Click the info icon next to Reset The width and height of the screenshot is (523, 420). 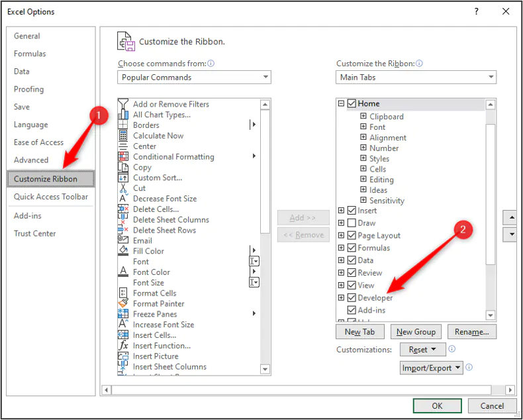pyautogui.click(x=452, y=349)
